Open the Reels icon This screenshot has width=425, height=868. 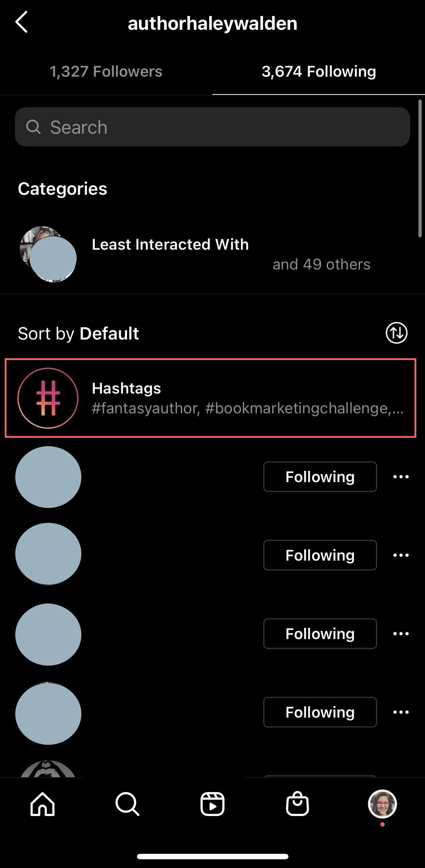[212, 804]
